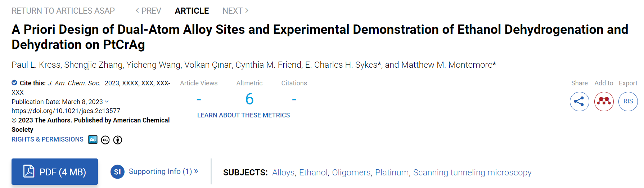Click the ACS AuthorChoice badge icon
The image size is (644, 188).
[93, 140]
